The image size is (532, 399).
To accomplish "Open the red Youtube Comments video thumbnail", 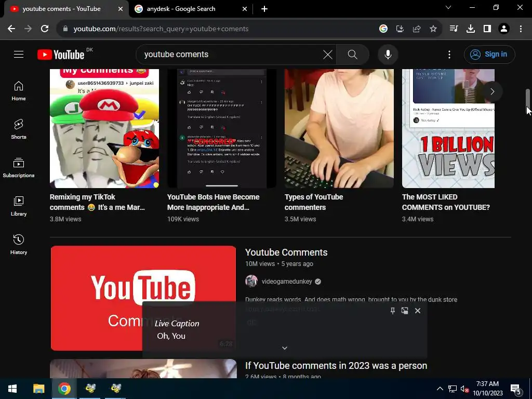I will click(x=143, y=298).
